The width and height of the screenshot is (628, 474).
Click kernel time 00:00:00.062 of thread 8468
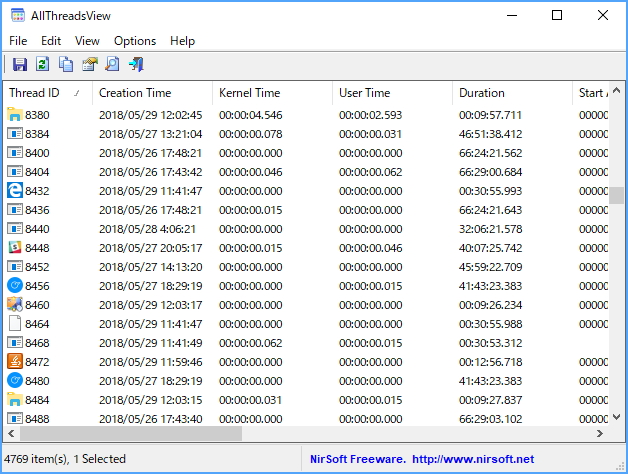pos(251,343)
